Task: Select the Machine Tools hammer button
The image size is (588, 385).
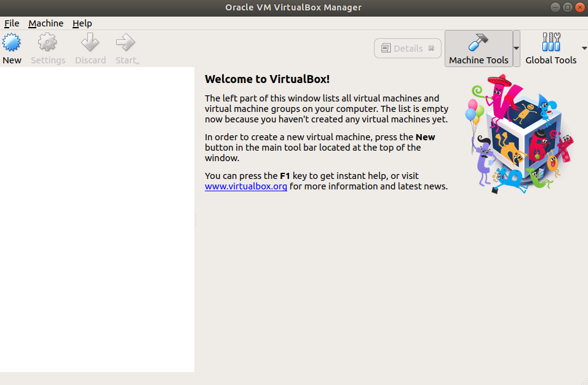Action: pyautogui.click(x=479, y=49)
